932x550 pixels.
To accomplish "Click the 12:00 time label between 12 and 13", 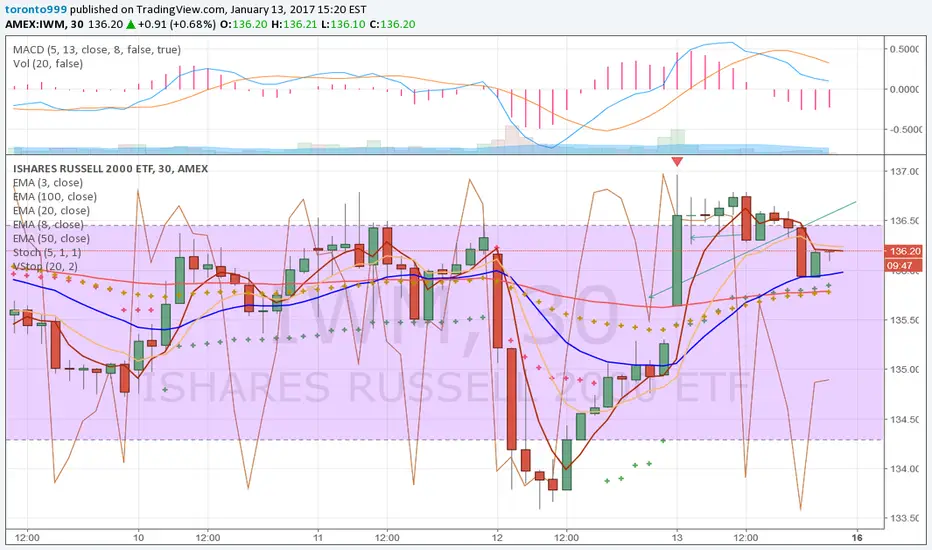I will pyautogui.click(x=566, y=538).
